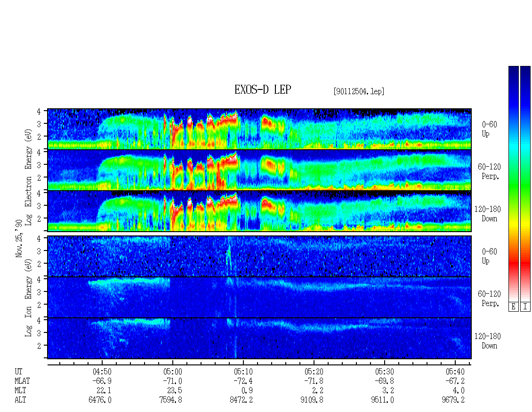Click the ALT value 9109.8
This screenshot has width=532, height=412.
pos(312,400)
